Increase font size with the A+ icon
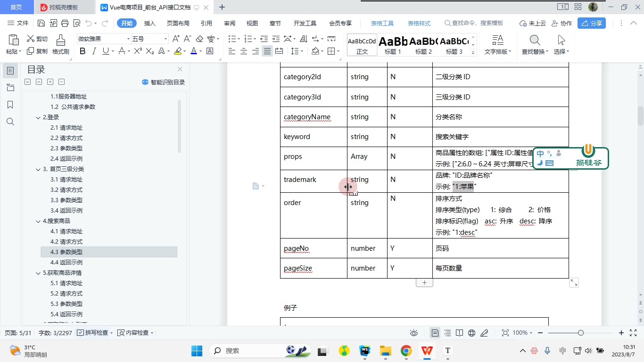Viewport: 644px width, 362px height. click(x=176, y=39)
